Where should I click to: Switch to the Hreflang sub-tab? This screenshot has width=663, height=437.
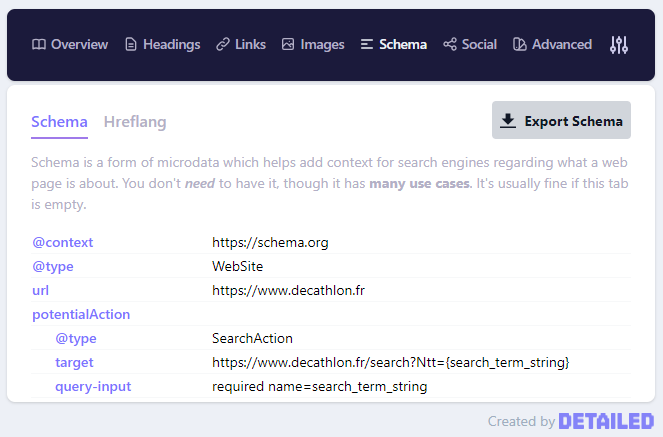[135, 122]
